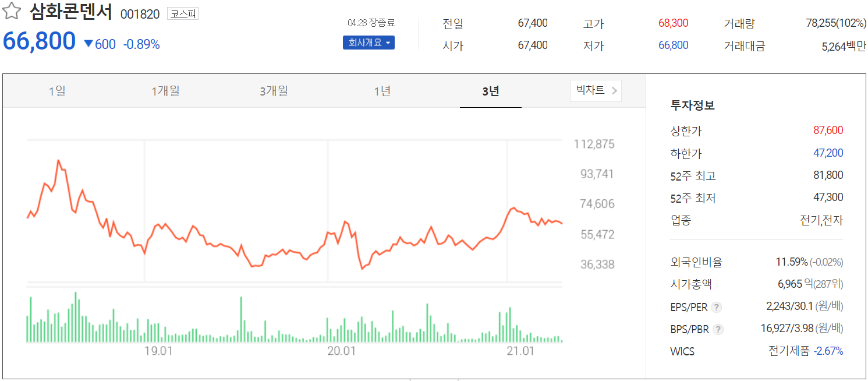Click the 36,338 price axis label
The height and width of the screenshot is (381, 868).
point(597,264)
